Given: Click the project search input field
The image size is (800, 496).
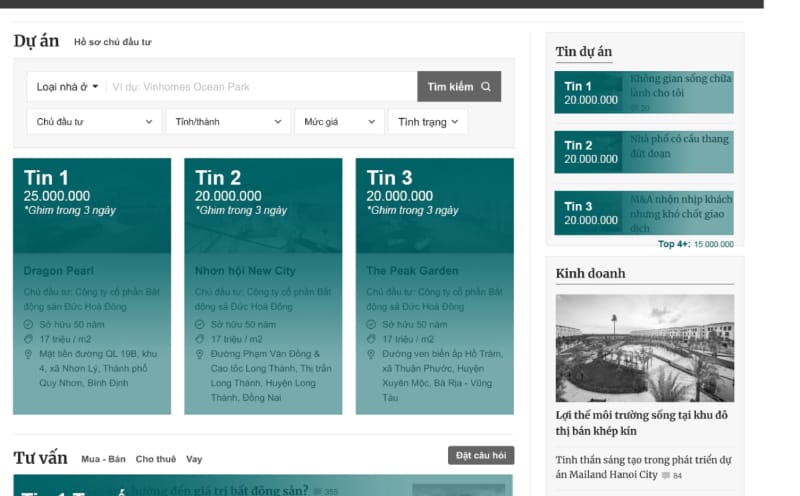Looking at the screenshot, I should (x=260, y=87).
